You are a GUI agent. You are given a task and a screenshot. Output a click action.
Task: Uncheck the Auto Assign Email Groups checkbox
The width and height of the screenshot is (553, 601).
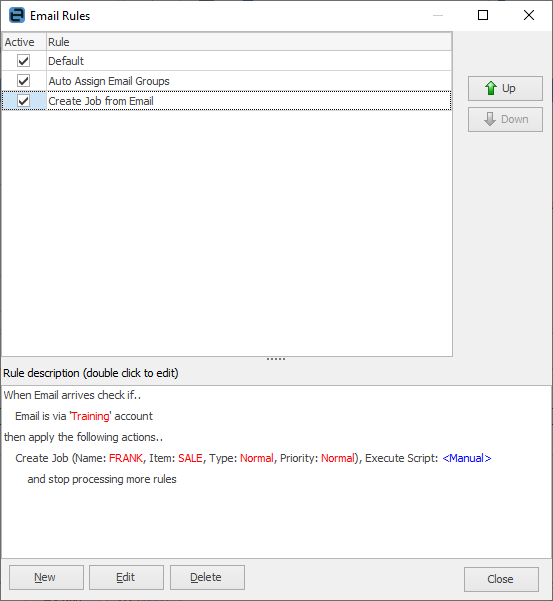coord(23,81)
